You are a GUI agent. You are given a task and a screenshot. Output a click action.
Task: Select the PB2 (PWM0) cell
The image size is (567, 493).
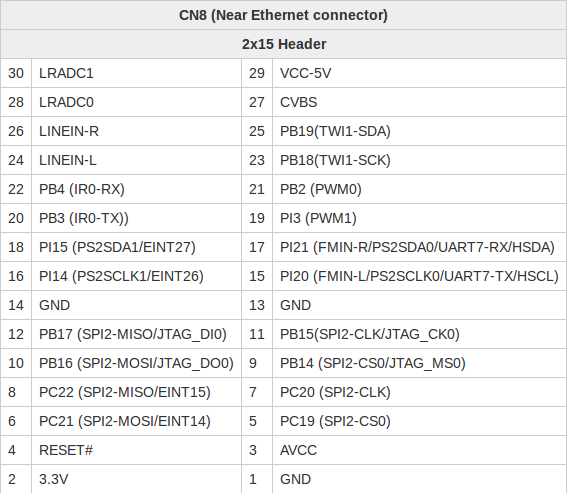pos(419,189)
